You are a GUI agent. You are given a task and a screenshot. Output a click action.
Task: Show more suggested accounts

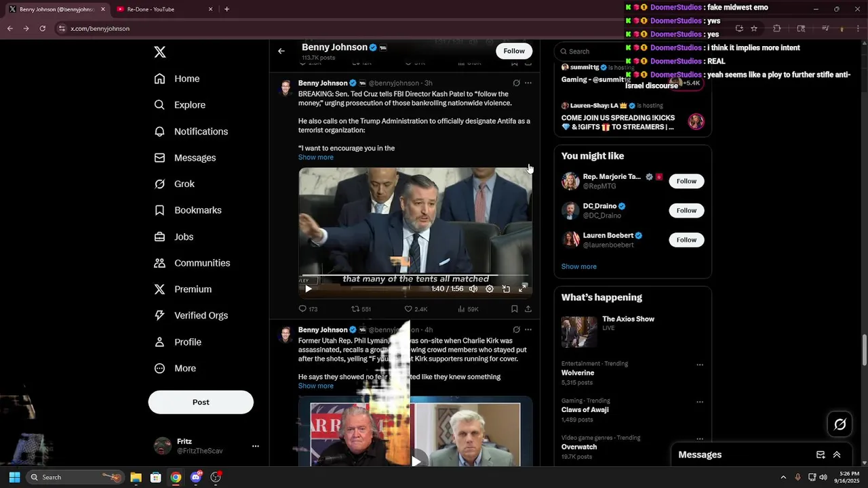coord(579,266)
